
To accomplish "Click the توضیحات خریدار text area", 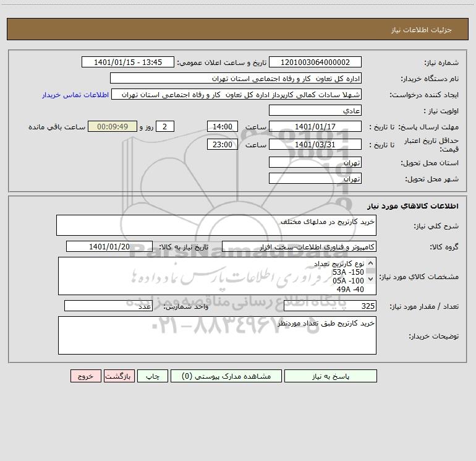I will tap(217, 335).
